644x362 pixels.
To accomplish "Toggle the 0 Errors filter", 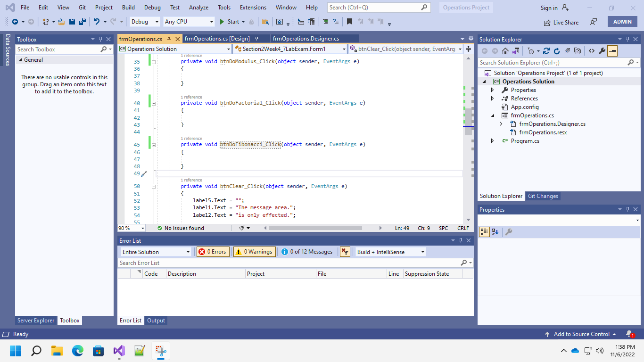I will (212, 252).
